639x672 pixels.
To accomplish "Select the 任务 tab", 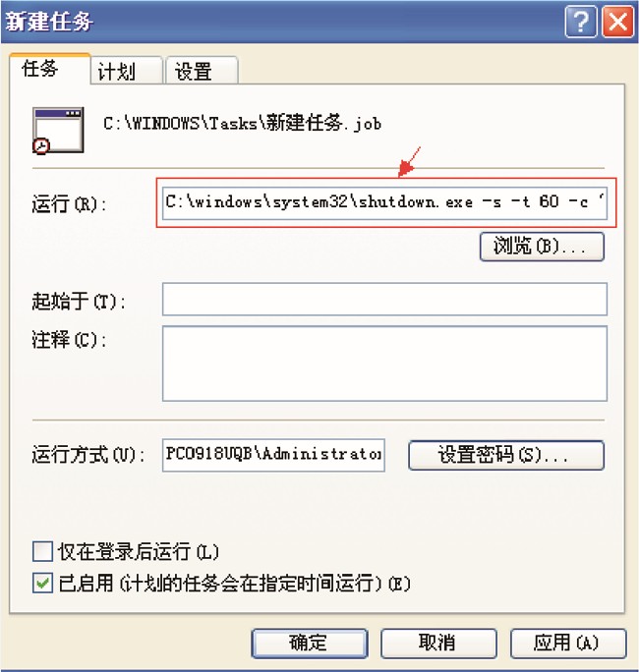I will [x=49, y=69].
